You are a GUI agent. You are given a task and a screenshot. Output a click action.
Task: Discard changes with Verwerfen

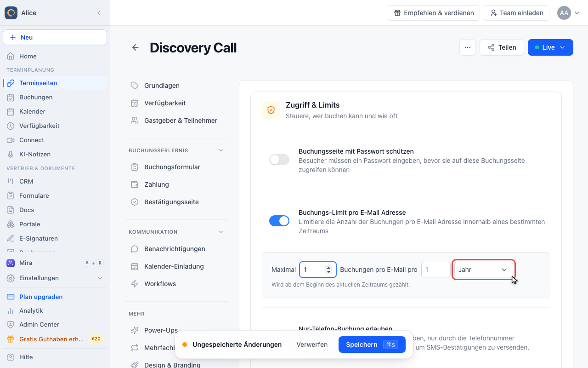tap(312, 345)
